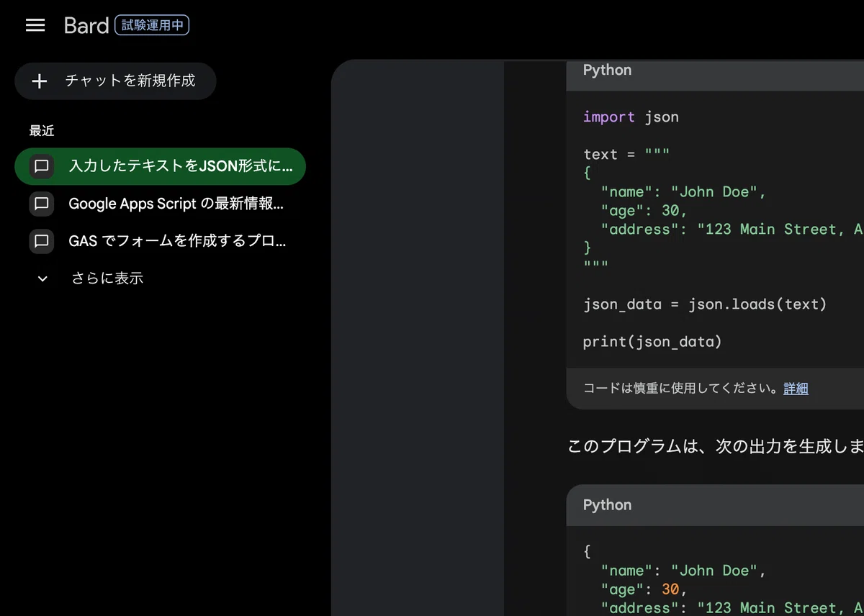This screenshot has height=616, width=864.
Task: Click the 試験運用中 badge
Action: coord(152,26)
